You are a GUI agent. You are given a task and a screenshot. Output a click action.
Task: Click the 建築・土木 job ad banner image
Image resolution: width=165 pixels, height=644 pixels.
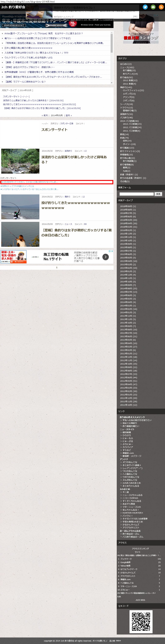[14, 257]
